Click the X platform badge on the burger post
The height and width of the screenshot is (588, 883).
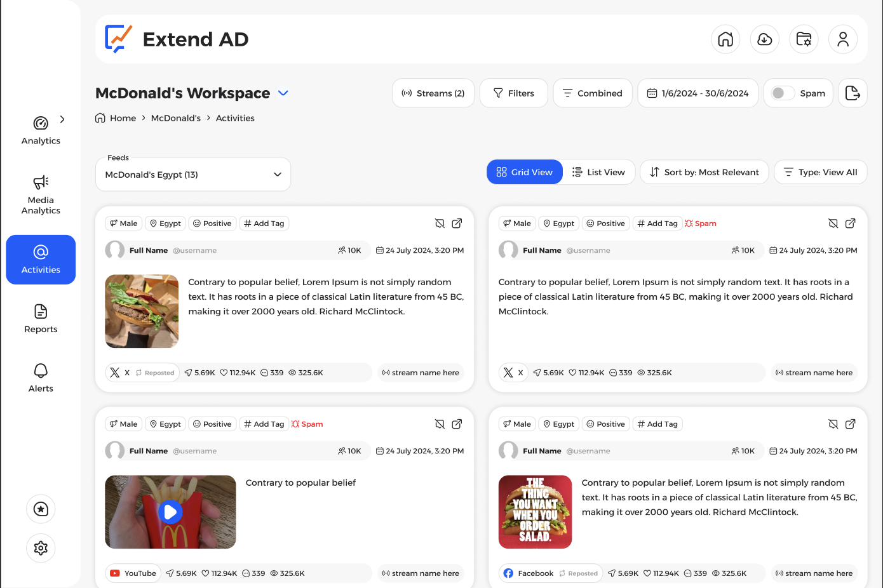(119, 373)
